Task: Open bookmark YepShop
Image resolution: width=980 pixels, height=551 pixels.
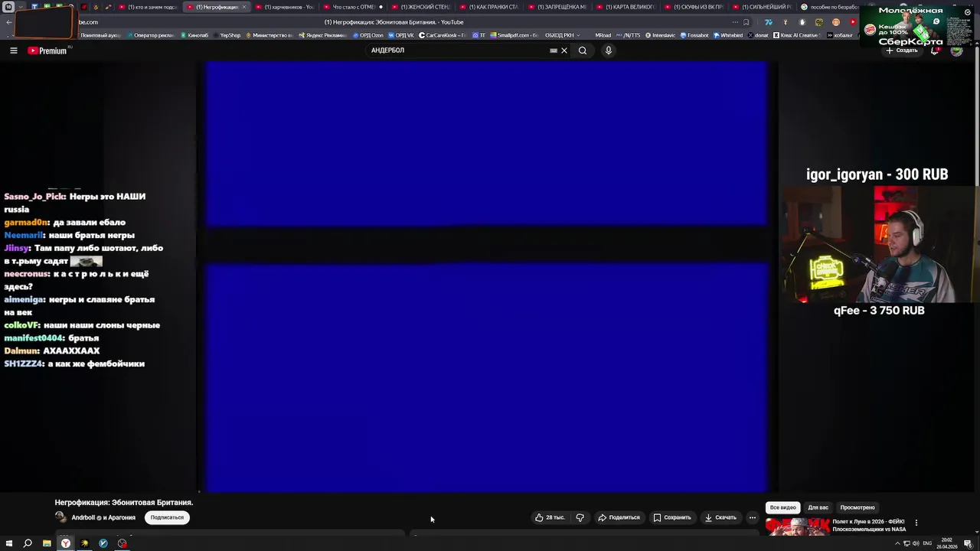Action: [227, 35]
